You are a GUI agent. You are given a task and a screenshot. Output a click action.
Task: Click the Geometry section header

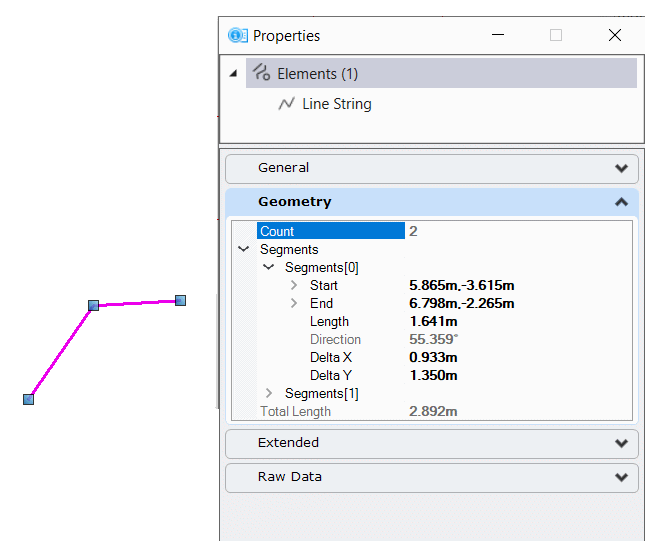pyautogui.click(x=432, y=202)
